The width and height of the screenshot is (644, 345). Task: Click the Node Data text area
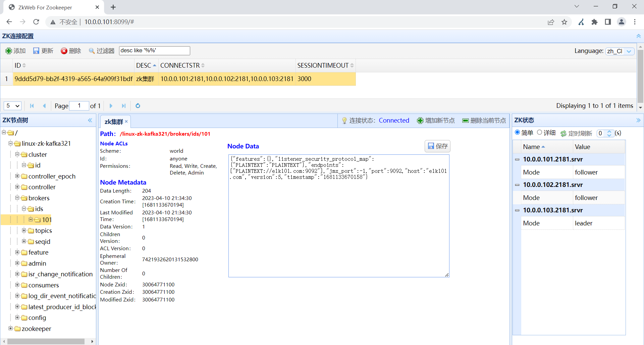tap(339, 216)
